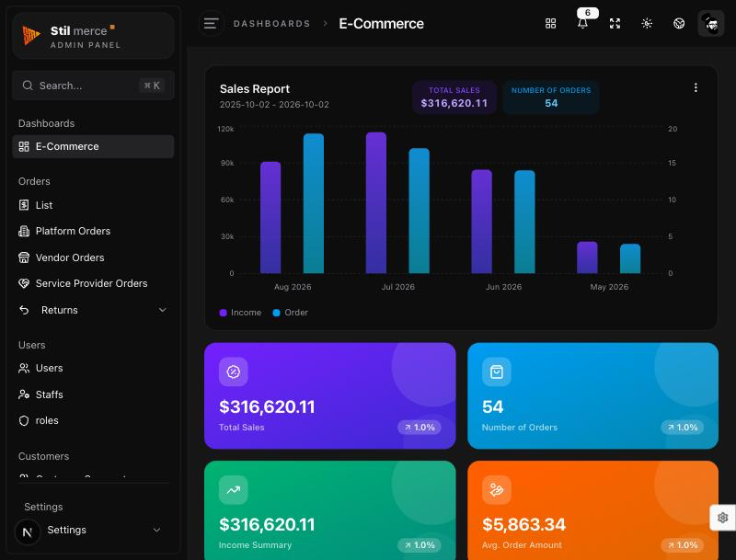Click the sidebar Search field
This screenshot has height=560, width=736.
[94, 86]
